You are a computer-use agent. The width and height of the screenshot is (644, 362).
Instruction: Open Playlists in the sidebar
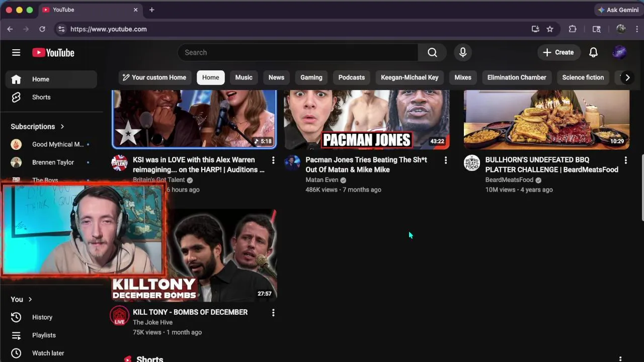[x=51, y=335]
